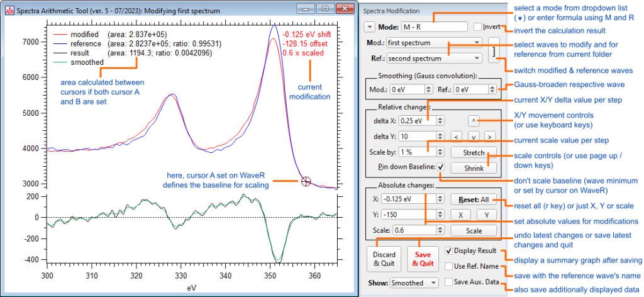This screenshot has width=644, height=297.
Task: Click the reset Y button
Action: (487, 215)
